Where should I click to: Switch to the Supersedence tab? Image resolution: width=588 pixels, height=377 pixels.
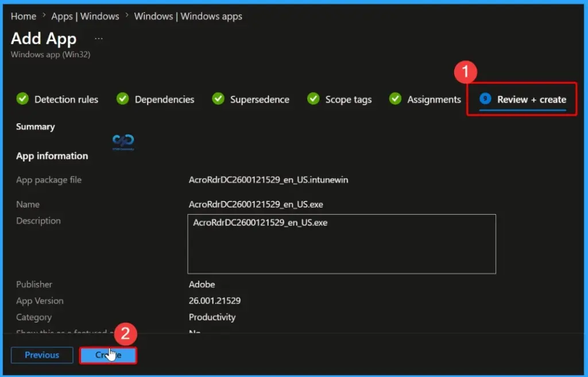[x=260, y=99]
